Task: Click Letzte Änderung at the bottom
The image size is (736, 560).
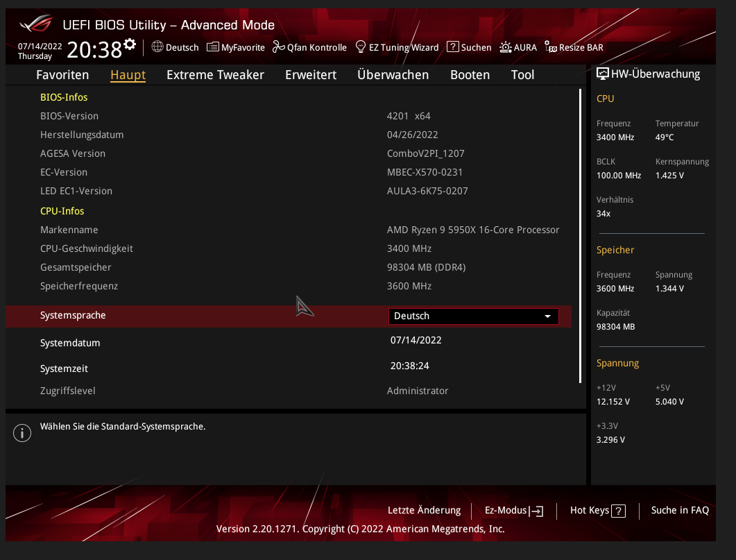Action: coord(424,510)
